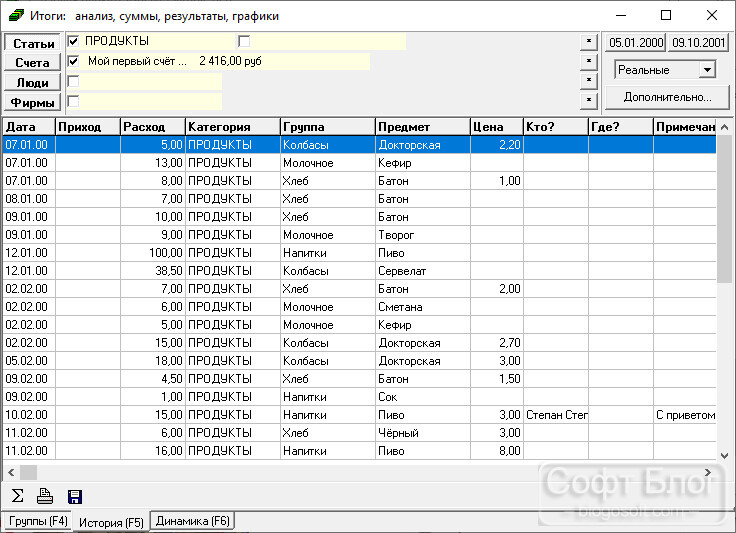This screenshot has height=533, width=736.
Task: Click small button at end of ПРОДУКТЫ row
Action: [x=589, y=41]
